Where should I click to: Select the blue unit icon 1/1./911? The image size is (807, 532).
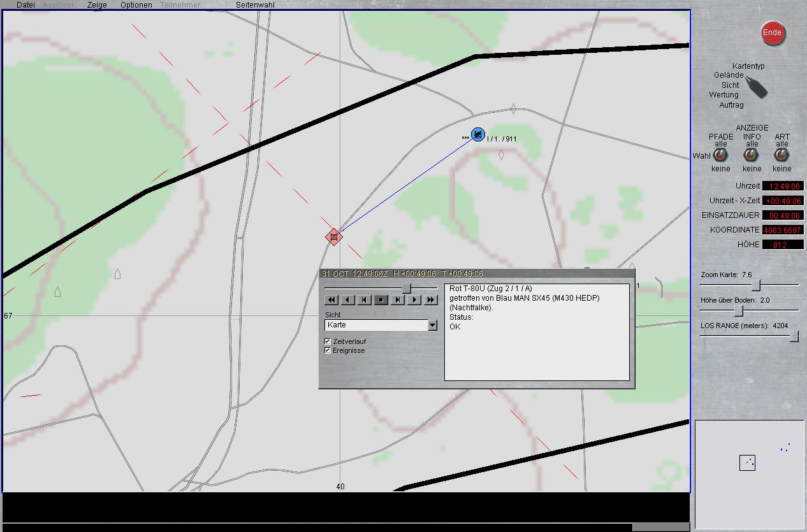477,134
